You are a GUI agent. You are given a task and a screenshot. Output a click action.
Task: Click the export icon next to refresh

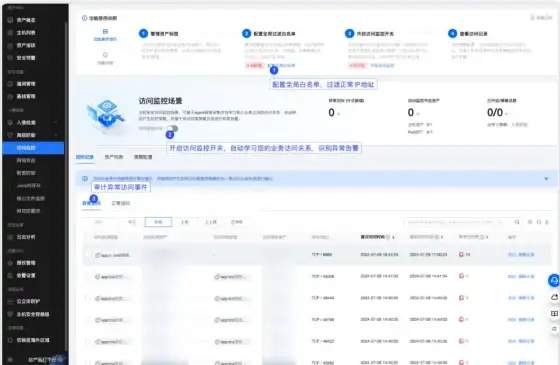[547, 222]
